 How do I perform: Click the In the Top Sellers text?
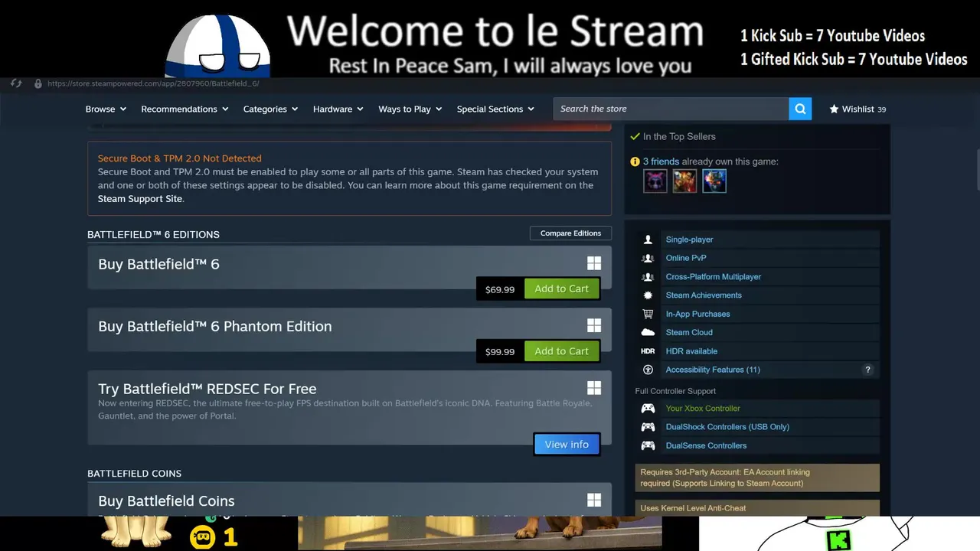click(679, 136)
